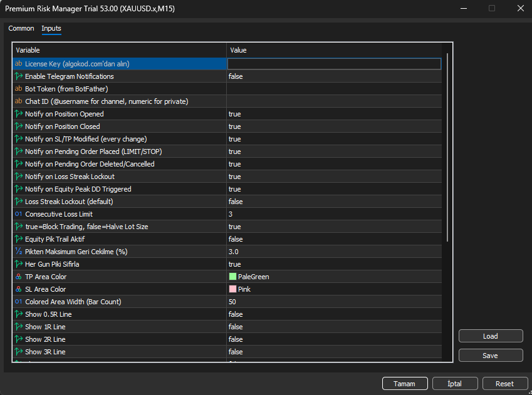Click the Equity Peak DD Triggered icon
Screen dimensions: 532x395
click(19, 189)
